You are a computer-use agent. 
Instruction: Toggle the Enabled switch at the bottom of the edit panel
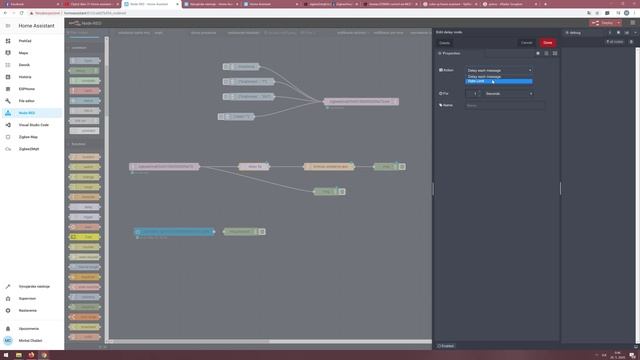coord(446,346)
